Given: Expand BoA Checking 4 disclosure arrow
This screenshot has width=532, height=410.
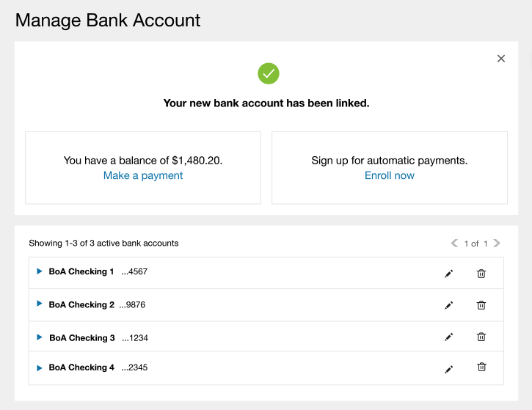Looking at the screenshot, I should 40,367.
